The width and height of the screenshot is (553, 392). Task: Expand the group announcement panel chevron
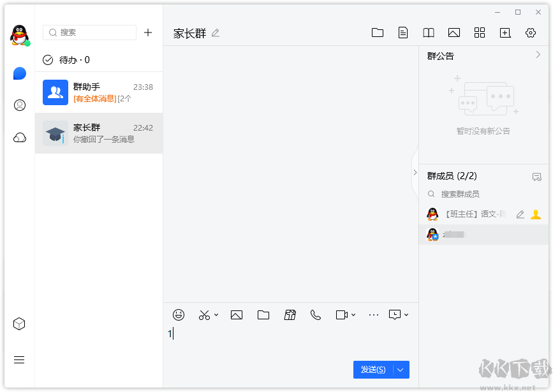(540, 55)
